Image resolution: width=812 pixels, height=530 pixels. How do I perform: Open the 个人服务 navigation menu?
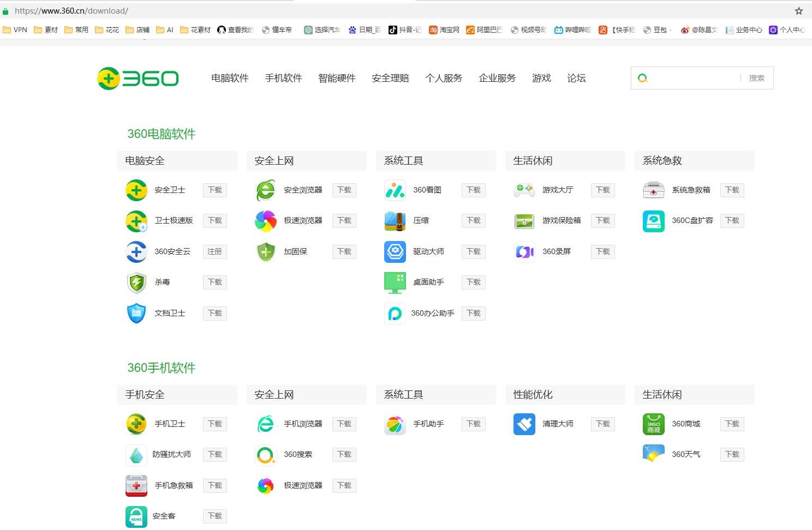click(444, 78)
